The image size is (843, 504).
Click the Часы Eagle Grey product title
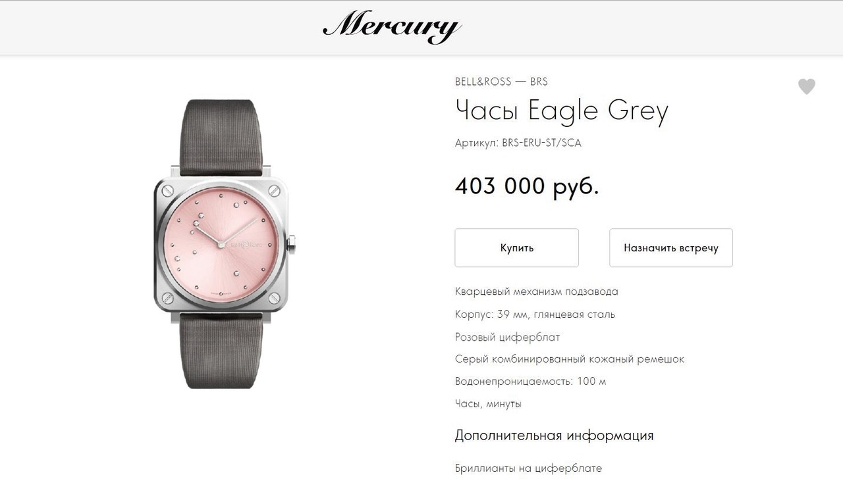[x=562, y=111]
